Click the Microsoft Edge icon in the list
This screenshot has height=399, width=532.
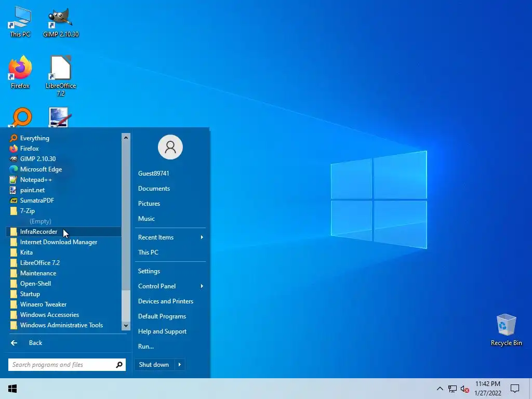coord(13,169)
